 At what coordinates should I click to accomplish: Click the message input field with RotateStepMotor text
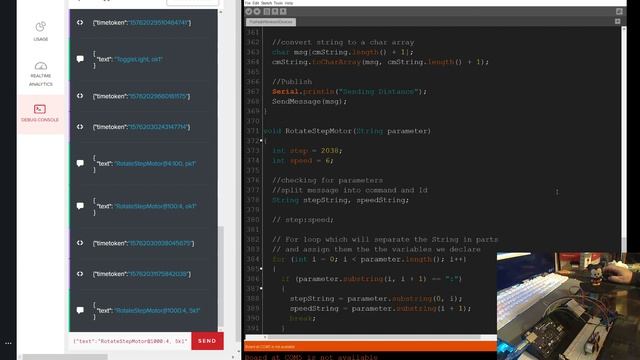tap(130, 341)
